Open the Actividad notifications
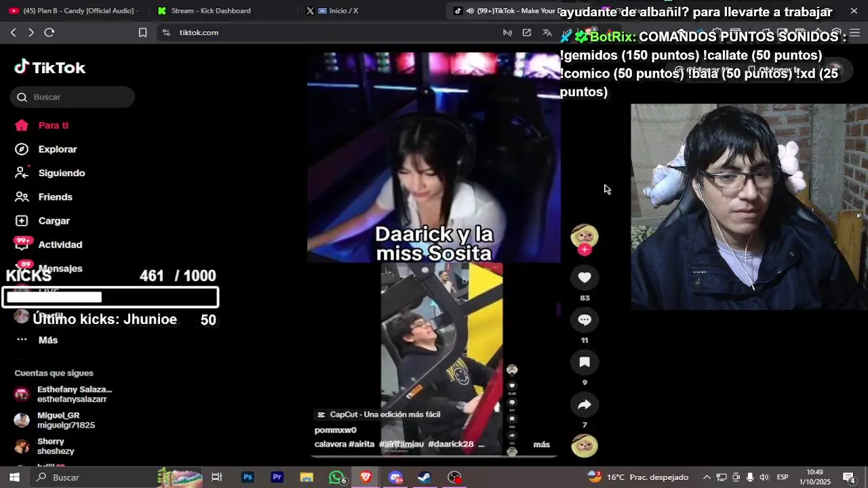Screen dimensions: 868x488 49,245
